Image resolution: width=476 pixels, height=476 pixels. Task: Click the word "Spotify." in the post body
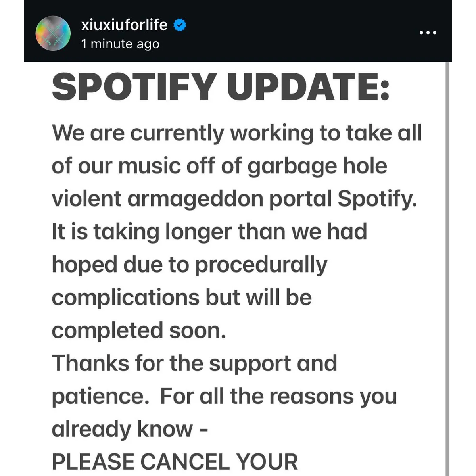pyautogui.click(x=377, y=198)
